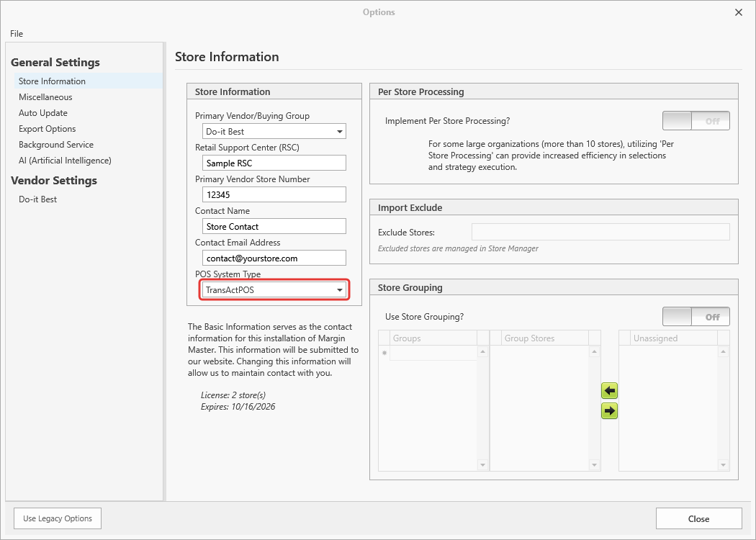
Task: Click Unassigned list scroll down arrow
Action: (723, 465)
